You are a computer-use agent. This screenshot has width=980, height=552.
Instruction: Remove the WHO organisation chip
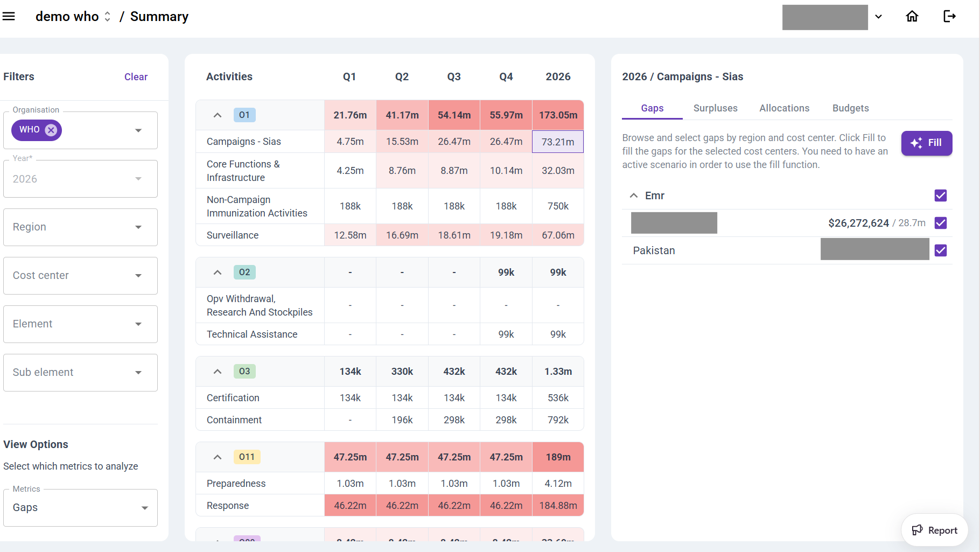pos(51,130)
